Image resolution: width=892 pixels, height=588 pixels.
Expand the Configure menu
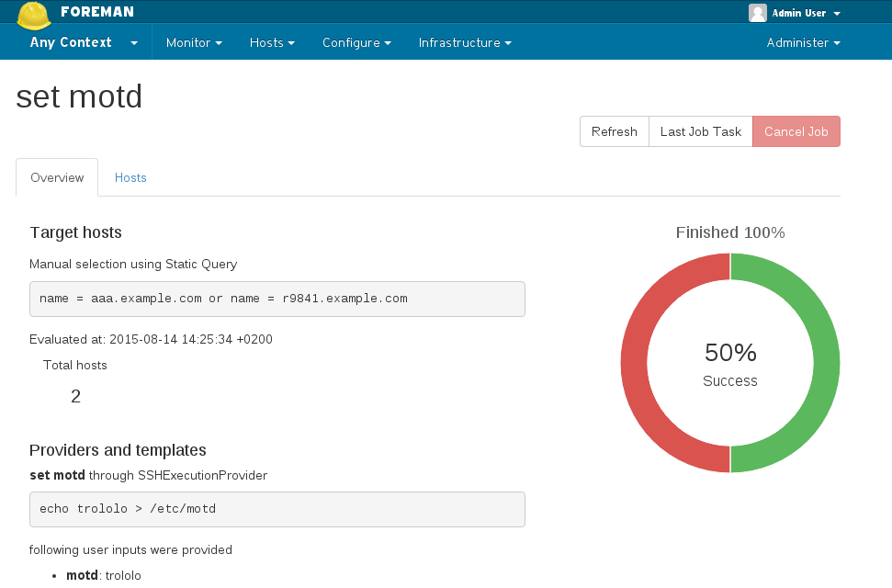coord(356,43)
